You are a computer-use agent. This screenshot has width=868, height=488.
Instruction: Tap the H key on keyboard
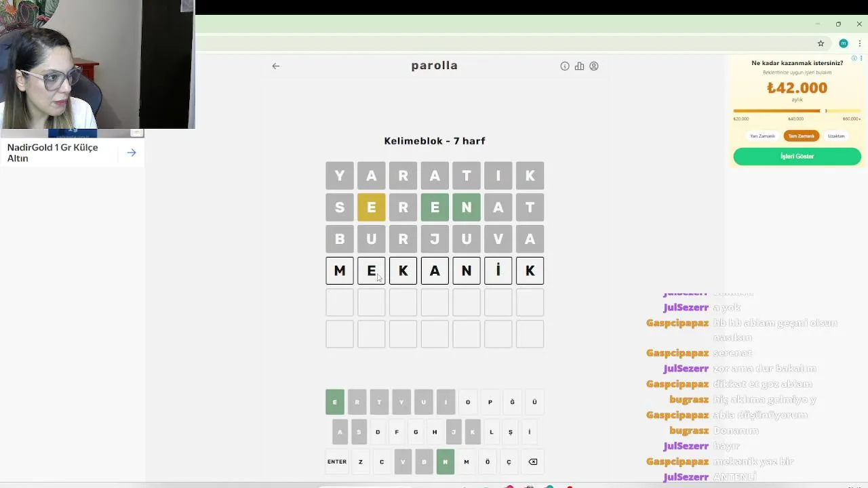click(x=435, y=432)
